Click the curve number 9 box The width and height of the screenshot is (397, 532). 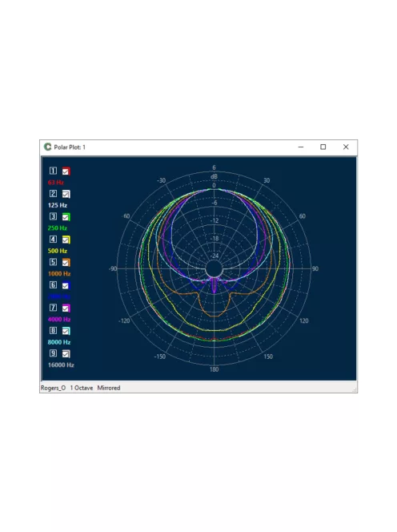tap(54, 353)
